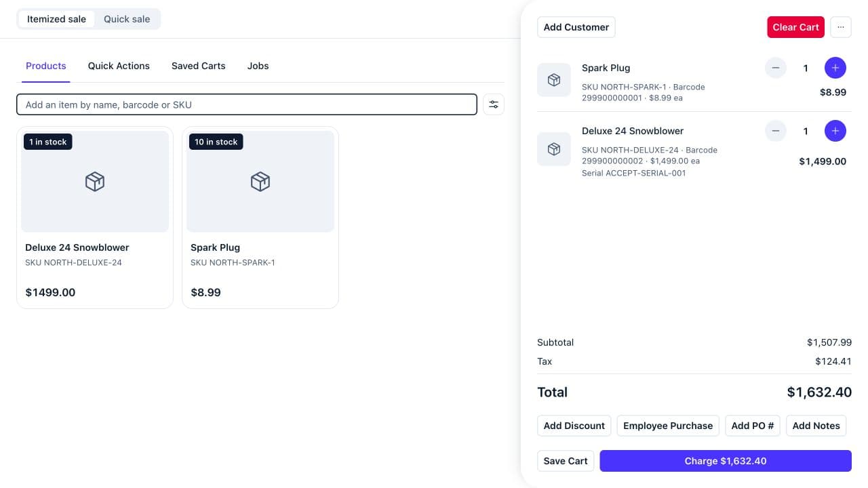Click the Subtotal amount $1,507.99
Image resolution: width=868 pixels, height=488 pixels.
tap(829, 342)
